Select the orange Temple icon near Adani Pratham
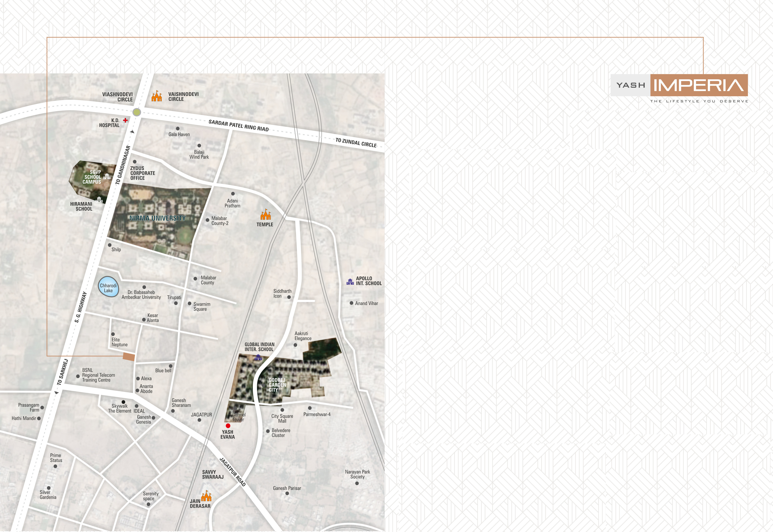The image size is (773, 532). (266, 215)
